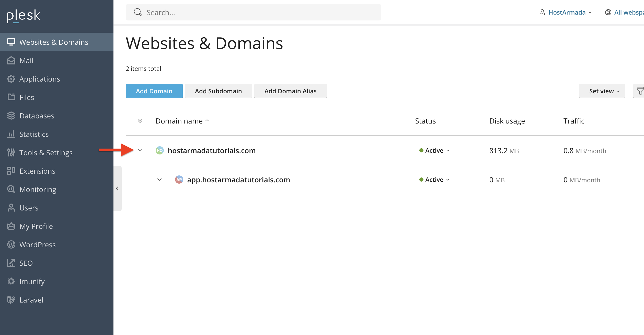Select Databases from the sidebar

[x=37, y=116]
